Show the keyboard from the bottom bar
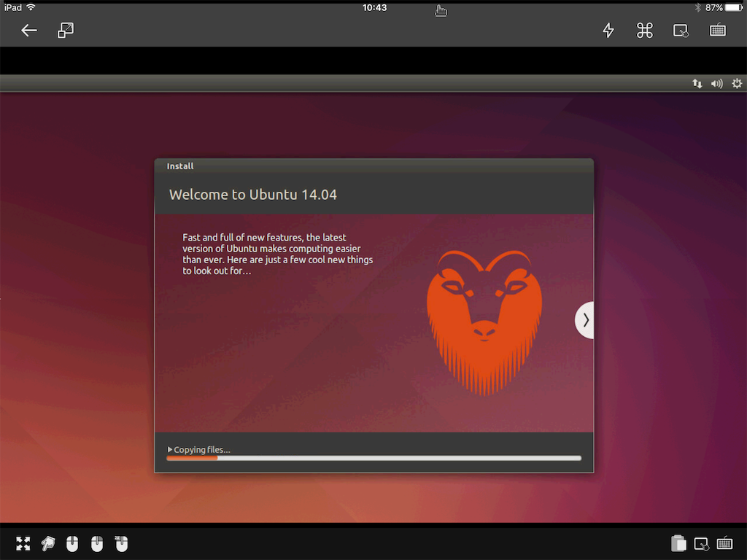 [x=724, y=543]
